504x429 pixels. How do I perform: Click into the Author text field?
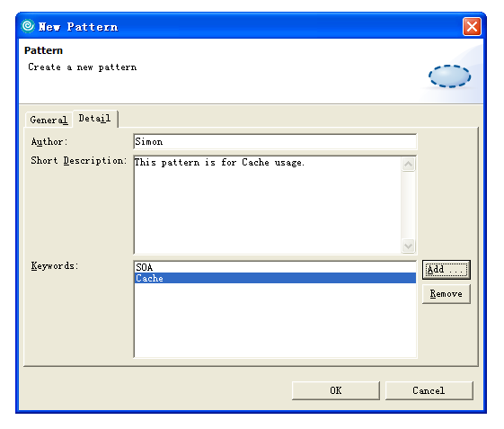[x=275, y=141]
